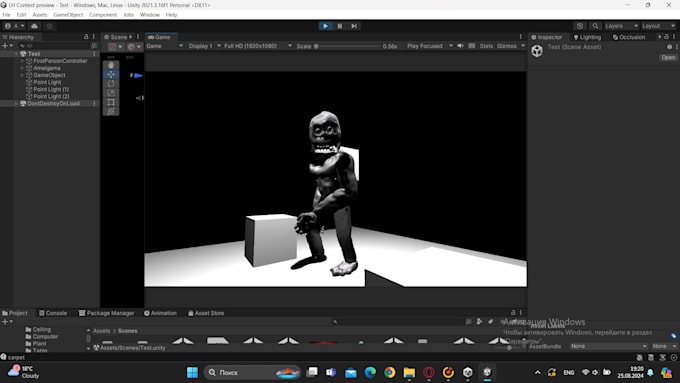Viewport: 680px width, 383px height.
Task: Open the Full HD resolution dropdown
Action: click(258, 46)
